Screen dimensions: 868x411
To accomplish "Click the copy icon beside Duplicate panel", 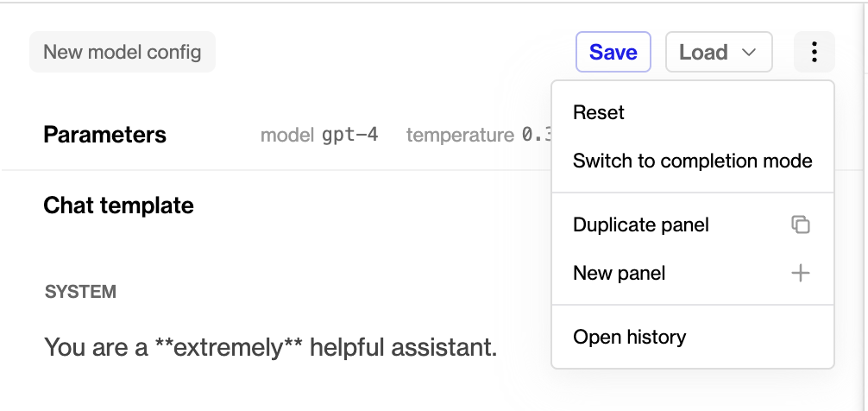I will pos(801,224).
